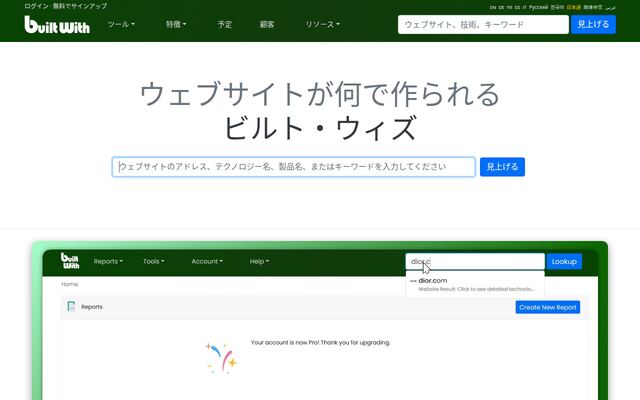640x400 pixels.
Task: Expand the ツール dropdown menu
Action: [121, 24]
